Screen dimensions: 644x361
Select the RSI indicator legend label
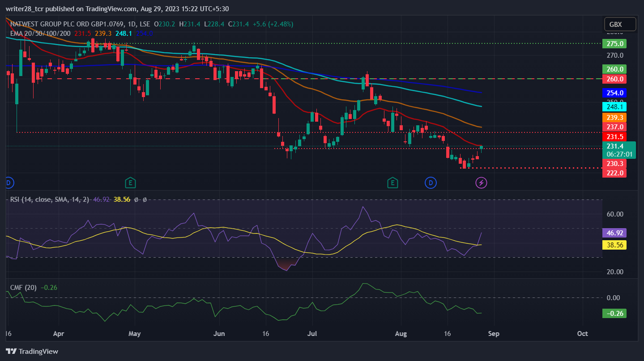click(51, 200)
